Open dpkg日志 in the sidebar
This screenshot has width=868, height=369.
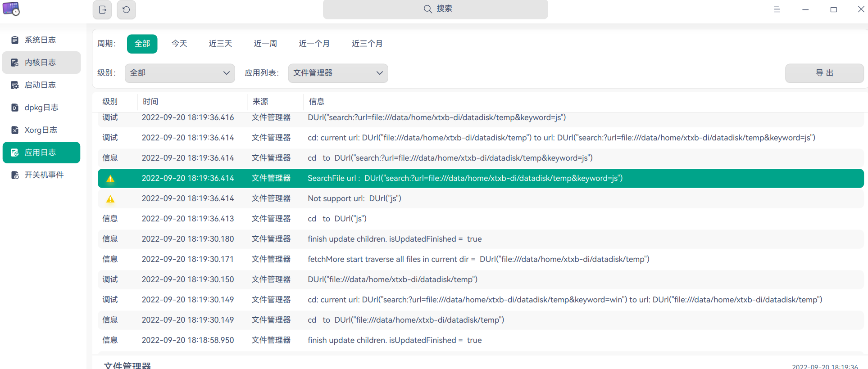click(x=41, y=108)
